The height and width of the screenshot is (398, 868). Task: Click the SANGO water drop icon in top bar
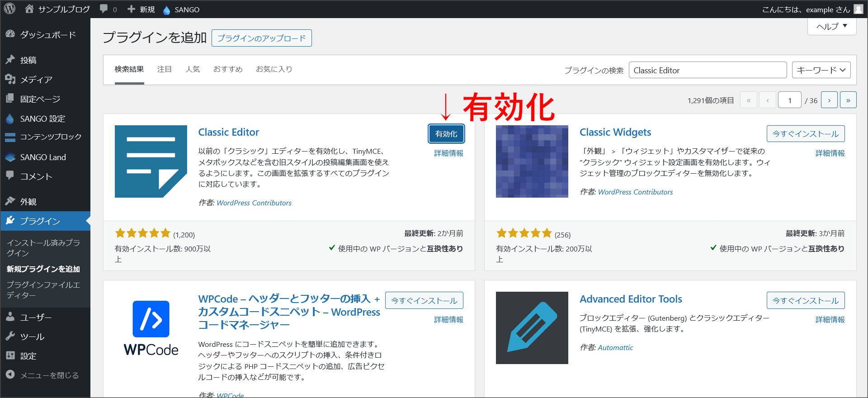(x=166, y=10)
